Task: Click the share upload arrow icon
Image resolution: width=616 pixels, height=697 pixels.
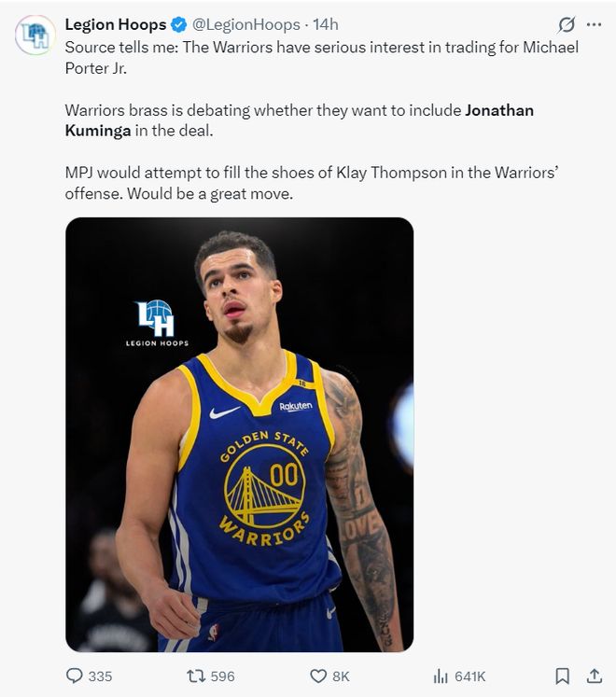Action: coord(594,676)
